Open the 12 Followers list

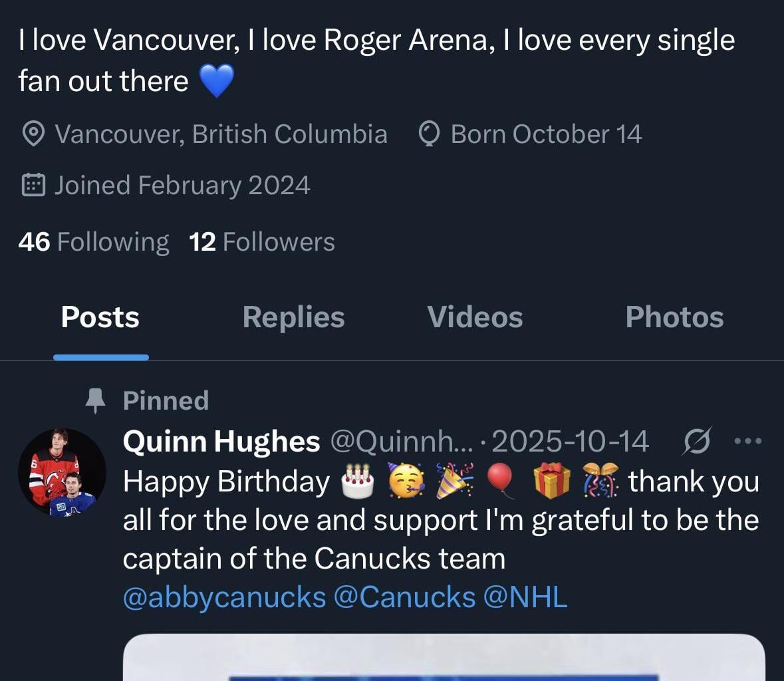tap(261, 241)
